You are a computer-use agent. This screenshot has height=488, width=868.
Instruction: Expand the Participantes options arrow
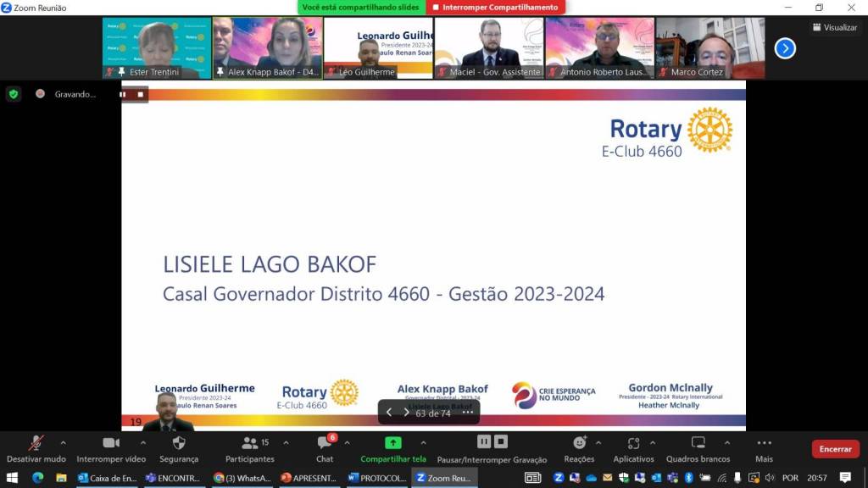pyautogui.click(x=286, y=442)
